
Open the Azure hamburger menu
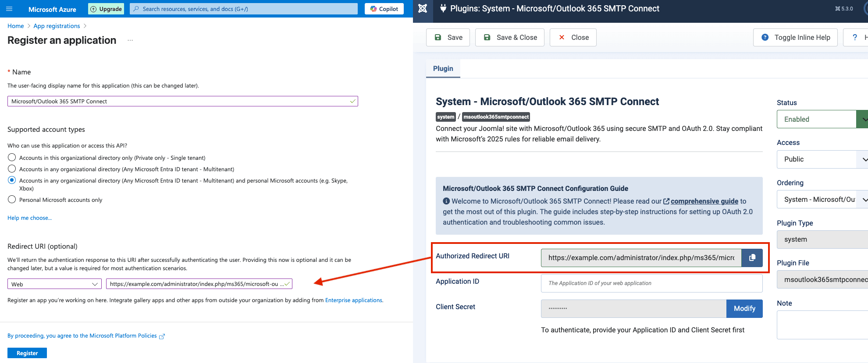pos(9,9)
